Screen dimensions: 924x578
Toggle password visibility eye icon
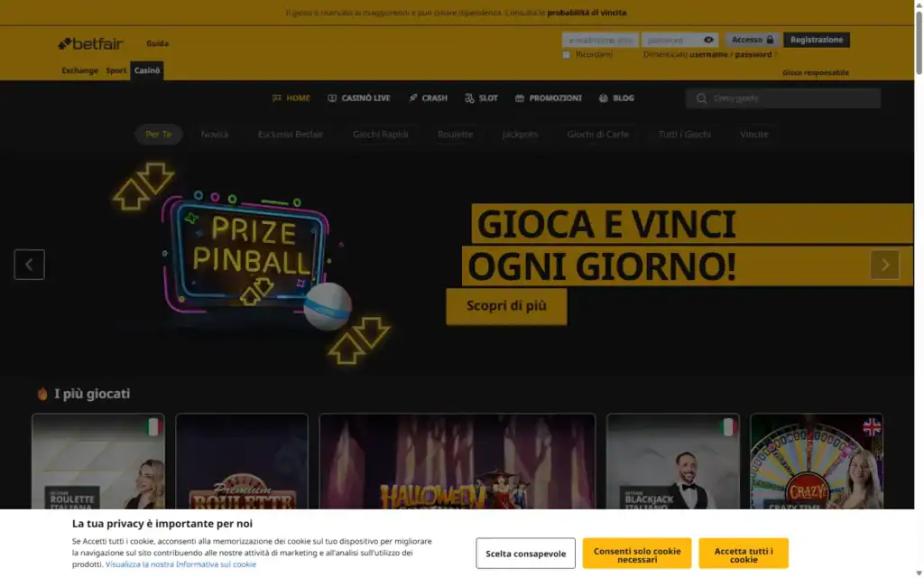coord(708,40)
